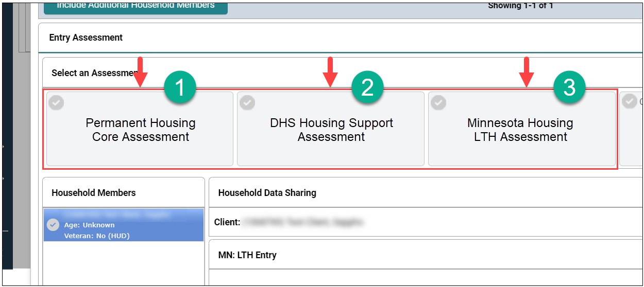
Task: Click the MN: LTH Entry section header
Action: 247,255
